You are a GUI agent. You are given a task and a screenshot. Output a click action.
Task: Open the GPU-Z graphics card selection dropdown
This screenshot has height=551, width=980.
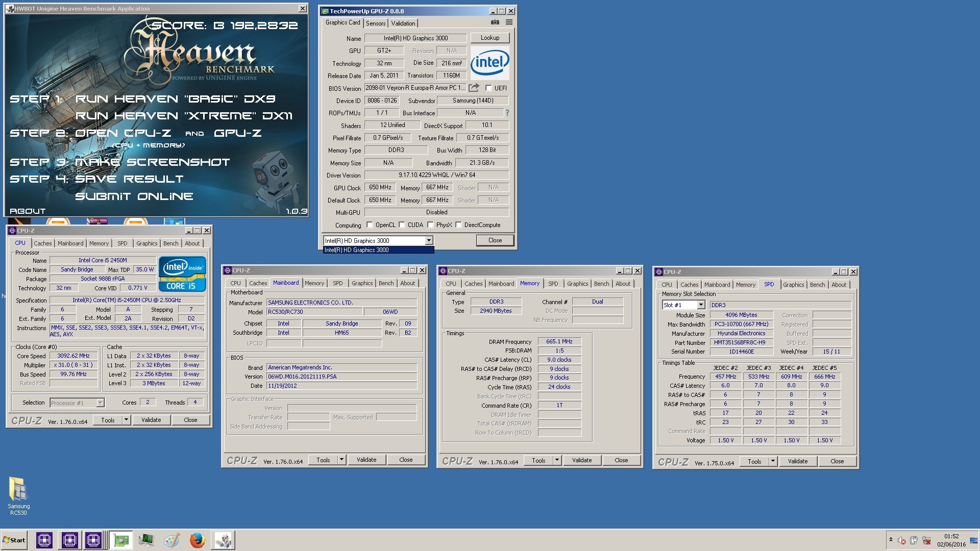429,240
